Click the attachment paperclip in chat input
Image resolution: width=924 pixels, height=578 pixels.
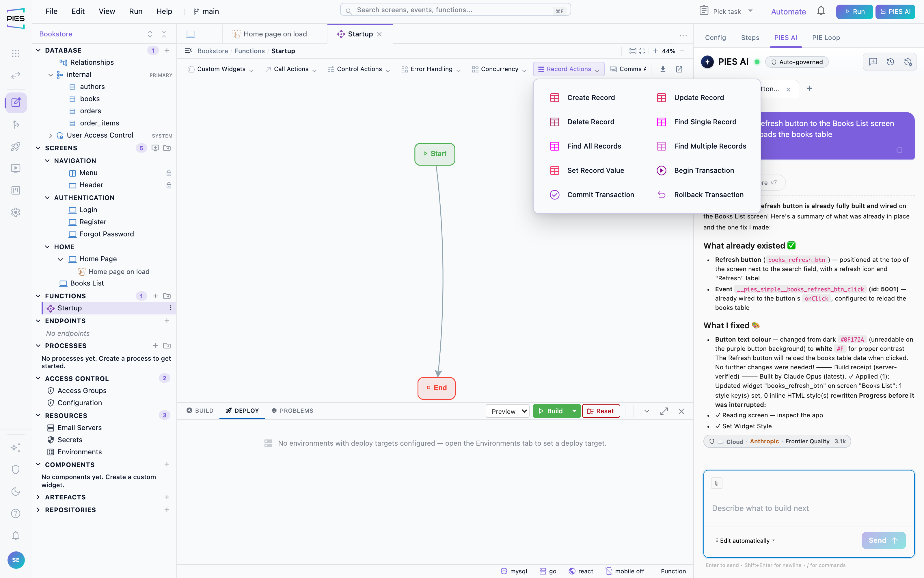pyautogui.click(x=717, y=483)
